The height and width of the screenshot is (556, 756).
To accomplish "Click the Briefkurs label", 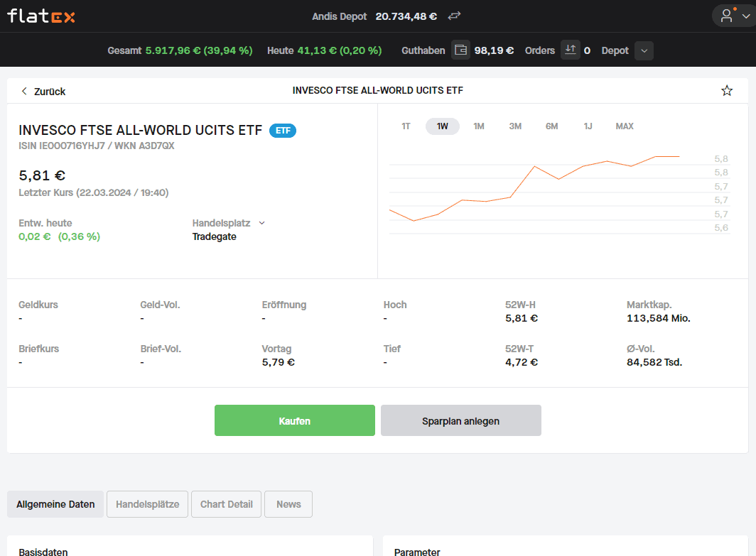I will [x=38, y=349].
